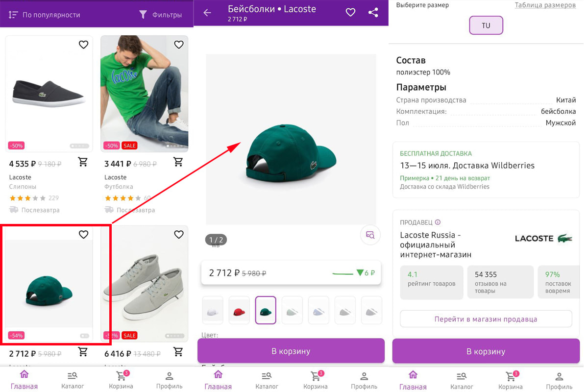Open Корзина tab on right screen

[x=510, y=380]
